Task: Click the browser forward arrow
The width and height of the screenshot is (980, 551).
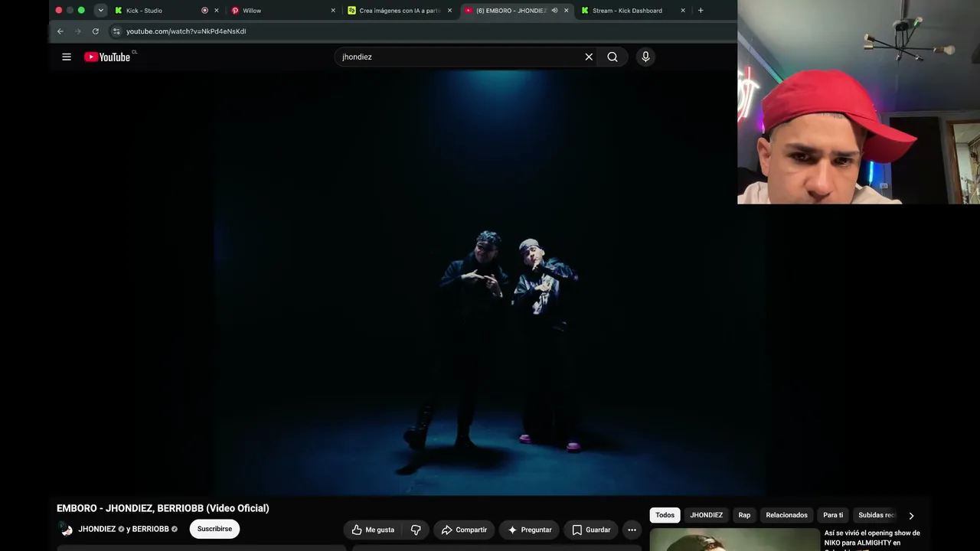Action: 78,31
